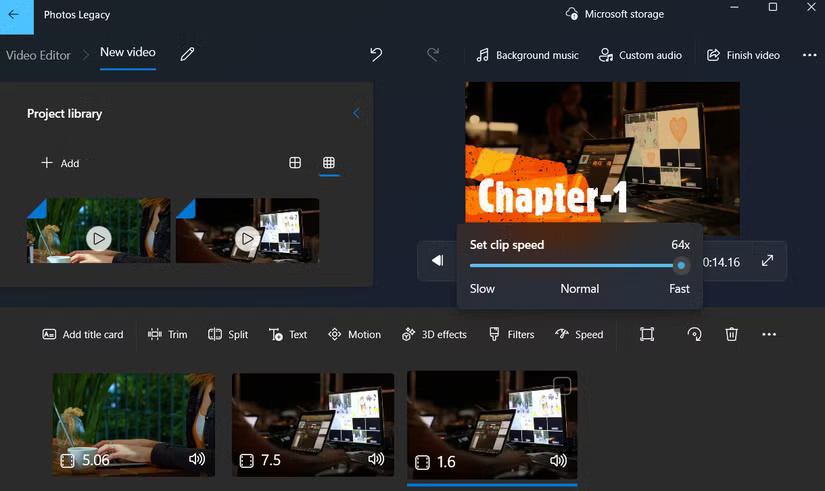Tick the checkbox on the 1.6 clip
This screenshot has height=491, width=825.
[x=563, y=387]
